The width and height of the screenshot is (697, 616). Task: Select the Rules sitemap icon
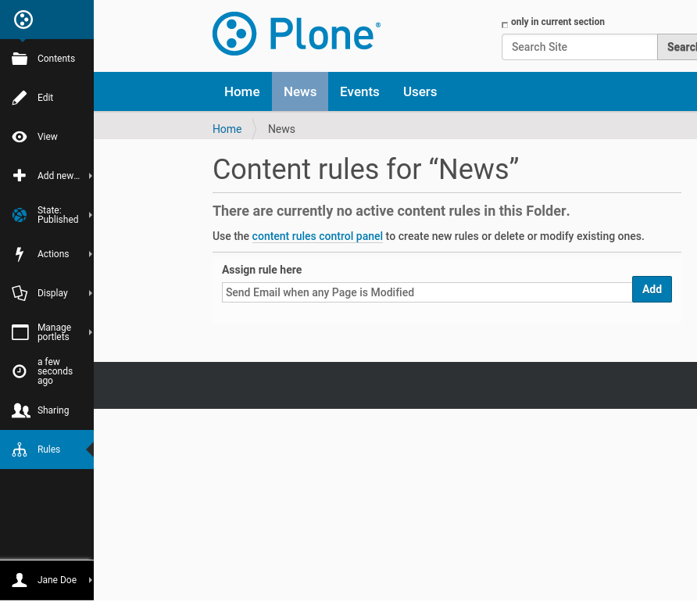pos(20,449)
